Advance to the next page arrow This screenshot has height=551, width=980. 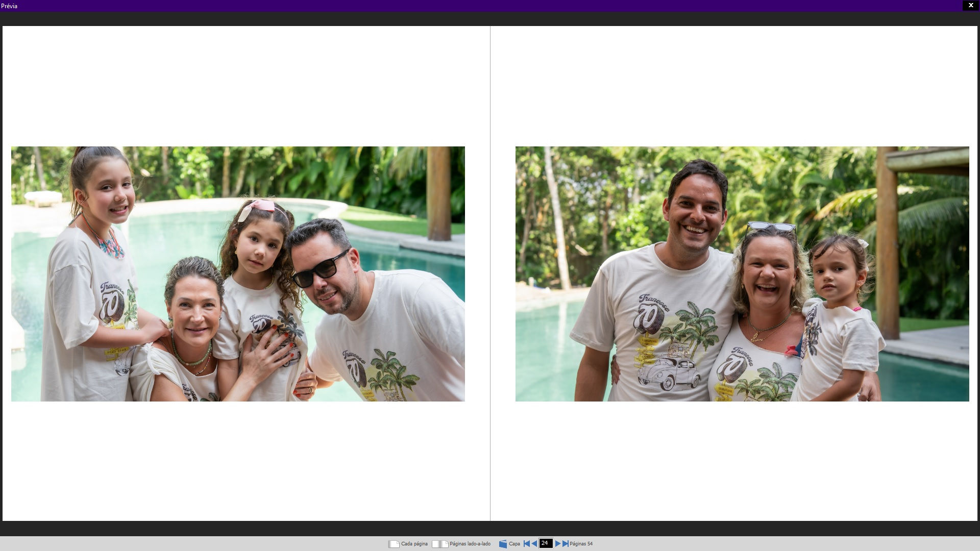557,544
